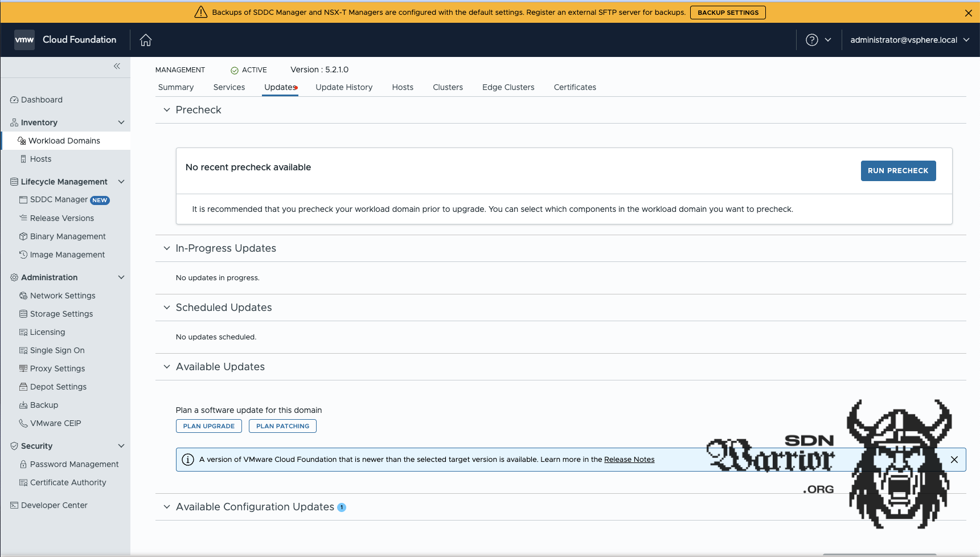Click the Plan Patching button
Image resolution: width=980 pixels, height=557 pixels.
282,426
